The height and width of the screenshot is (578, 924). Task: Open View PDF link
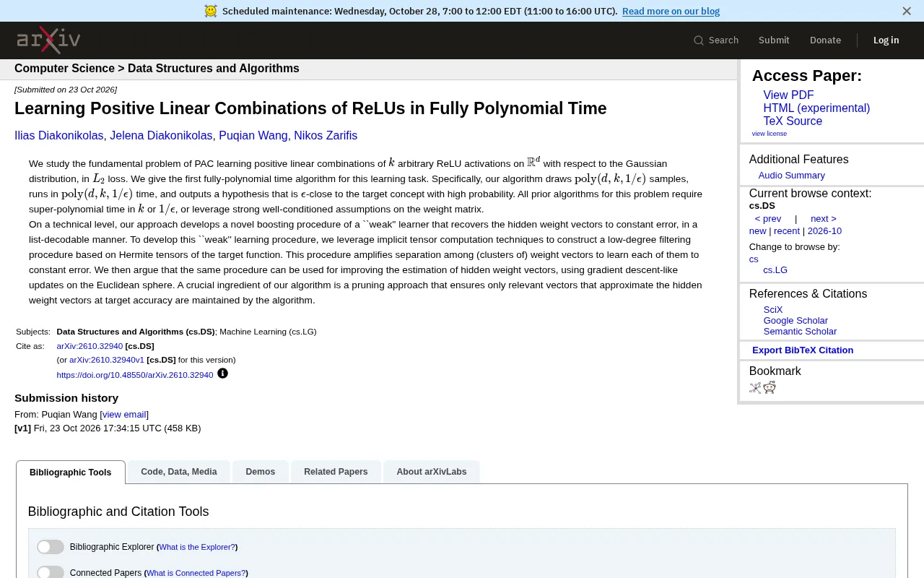(788, 95)
